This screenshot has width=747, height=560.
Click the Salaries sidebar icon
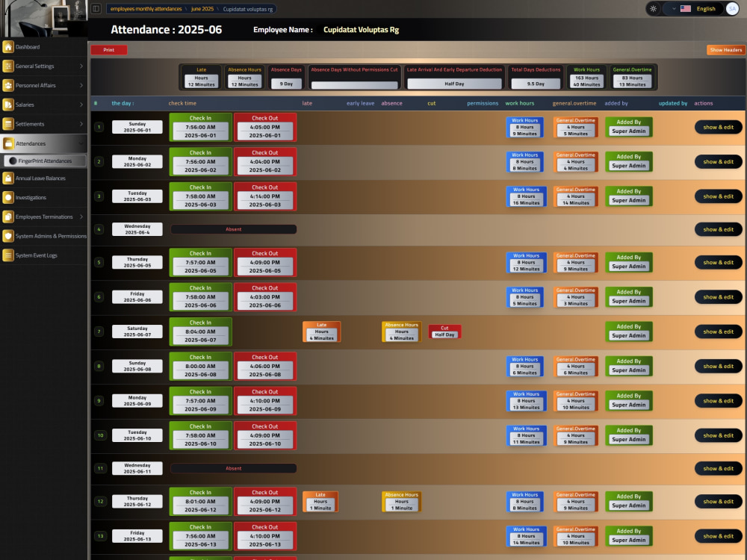[x=8, y=105]
